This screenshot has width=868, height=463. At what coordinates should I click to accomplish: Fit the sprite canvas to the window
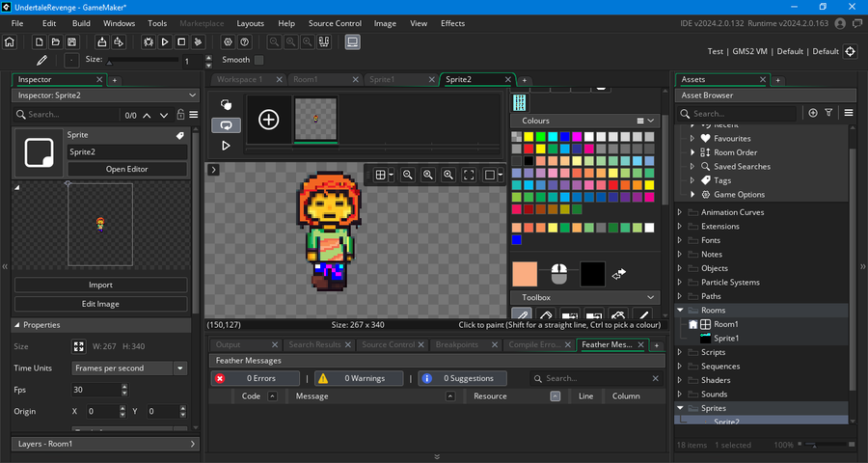click(469, 175)
